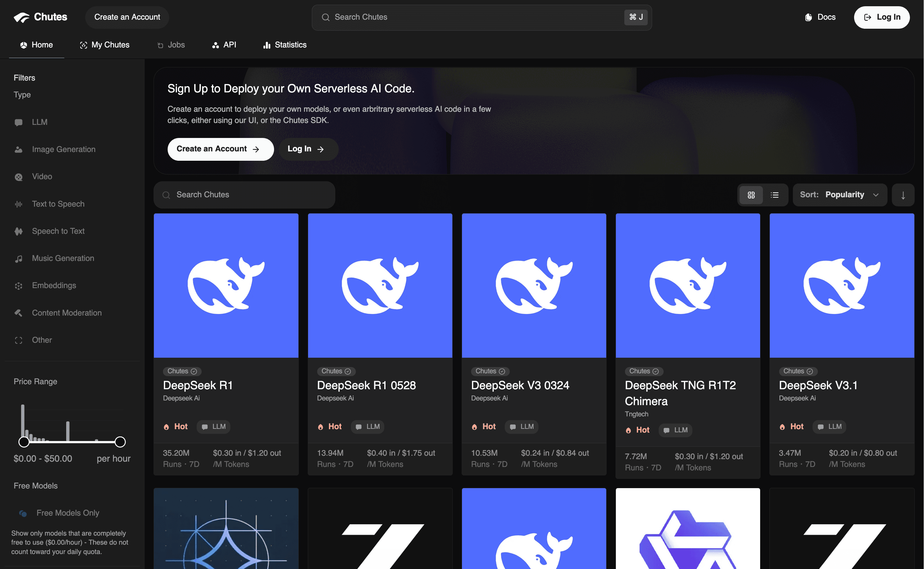Open the Sort Popularity dropdown
Screen dimensions: 924x569
[x=839, y=195]
